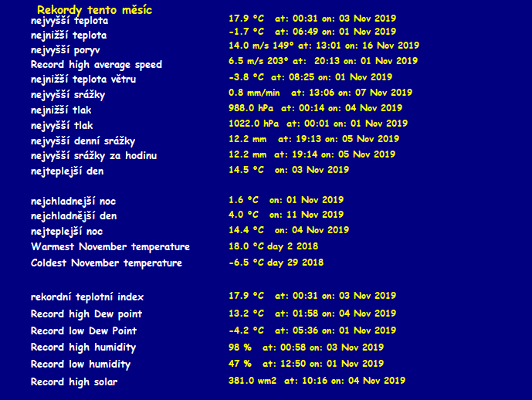Click the 'nejchladnější den' label
The height and width of the screenshot is (400, 532).
(73, 216)
